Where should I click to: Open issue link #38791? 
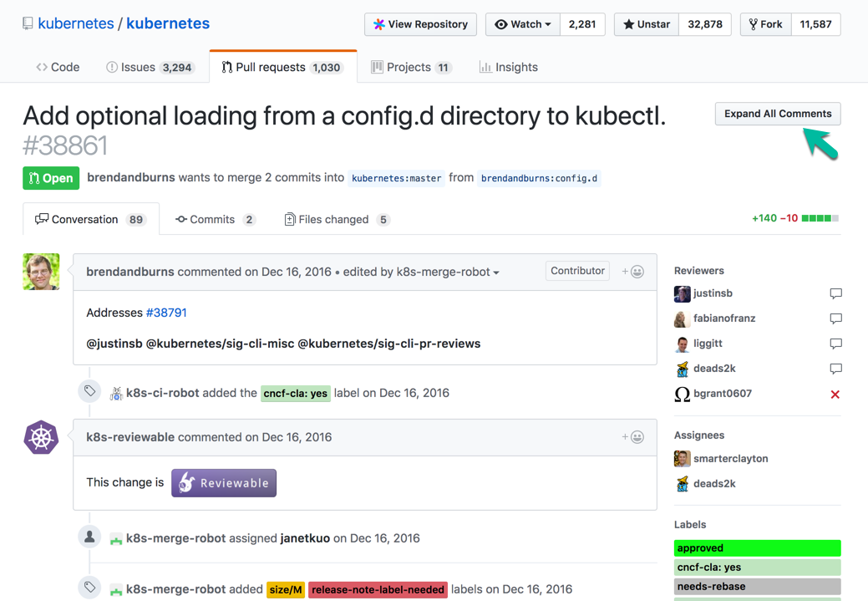tap(166, 313)
